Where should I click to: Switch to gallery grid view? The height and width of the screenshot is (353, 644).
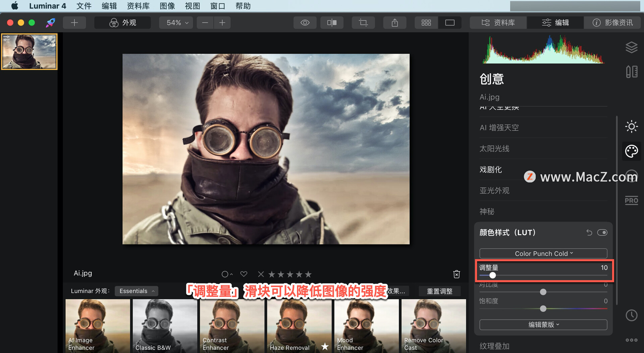426,23
